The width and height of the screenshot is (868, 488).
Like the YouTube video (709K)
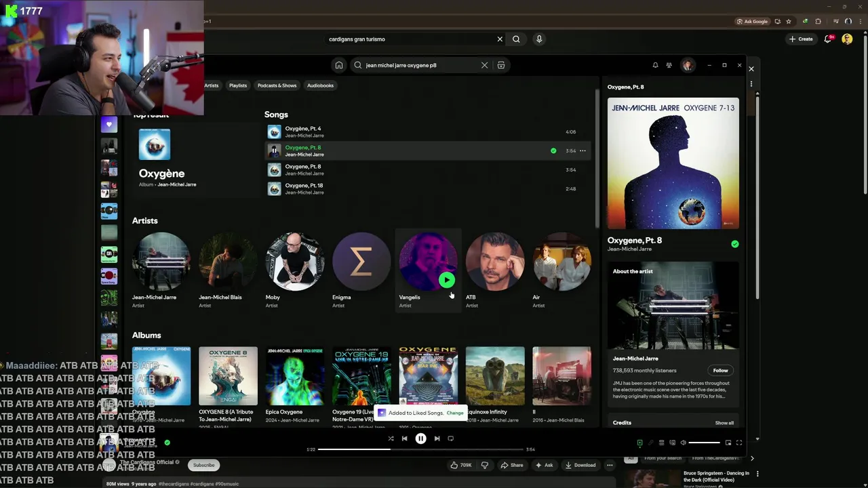pos(460,465)
